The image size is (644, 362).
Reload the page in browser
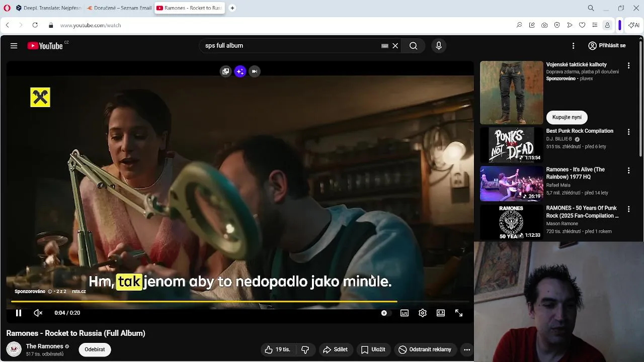point(35,25)
